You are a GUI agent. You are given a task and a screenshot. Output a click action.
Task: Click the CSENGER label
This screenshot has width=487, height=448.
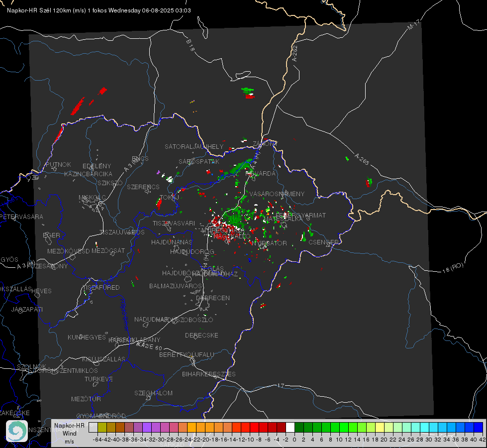323,242
